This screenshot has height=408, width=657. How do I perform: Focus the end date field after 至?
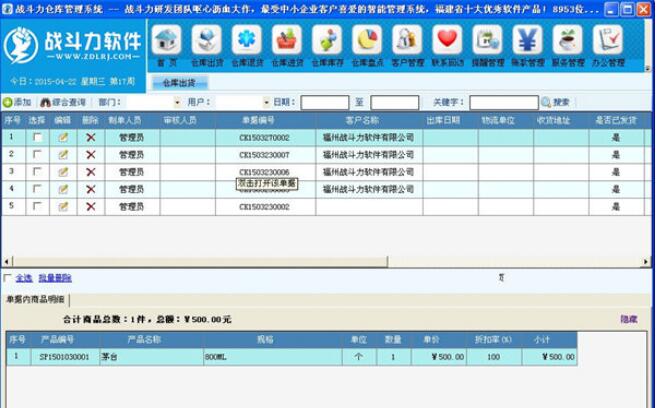tap(395, 102)
